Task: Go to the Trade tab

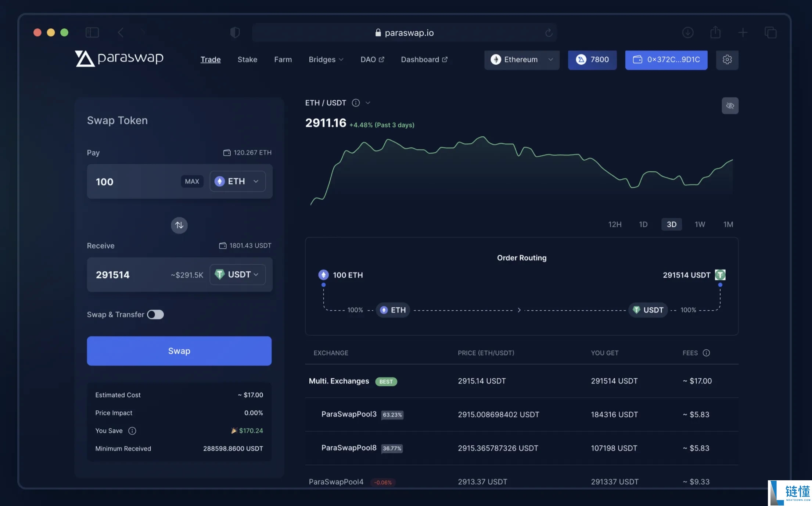Action: 211,60
